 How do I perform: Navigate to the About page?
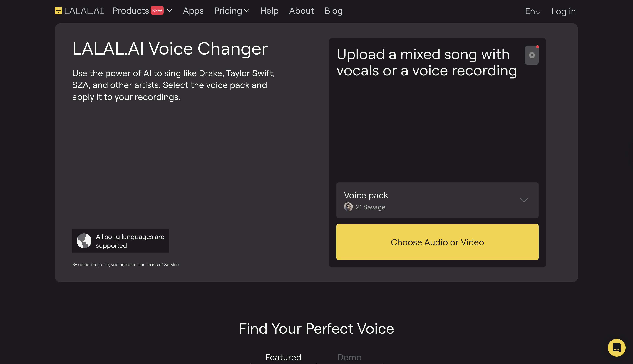301,11
